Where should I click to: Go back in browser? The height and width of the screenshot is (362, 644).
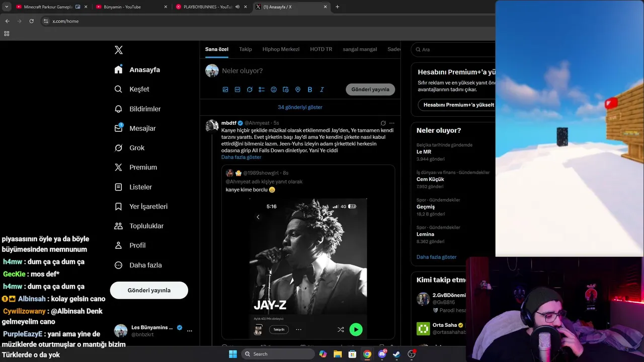[7, 21]
